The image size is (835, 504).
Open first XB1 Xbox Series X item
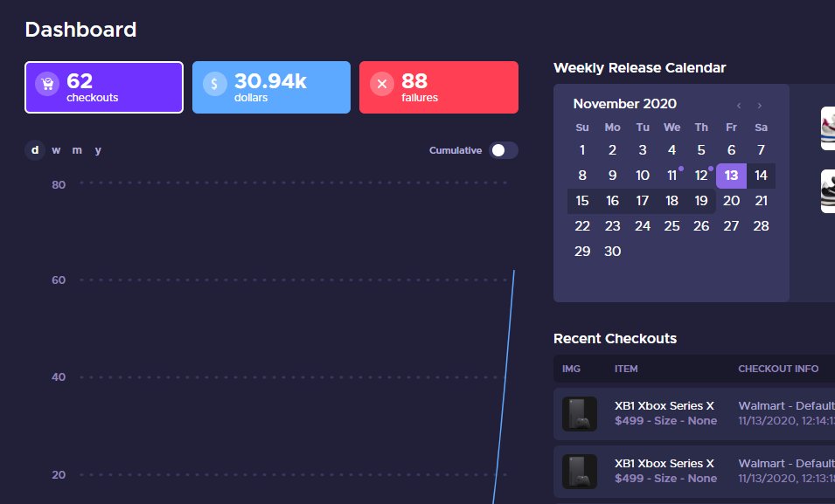664,406
